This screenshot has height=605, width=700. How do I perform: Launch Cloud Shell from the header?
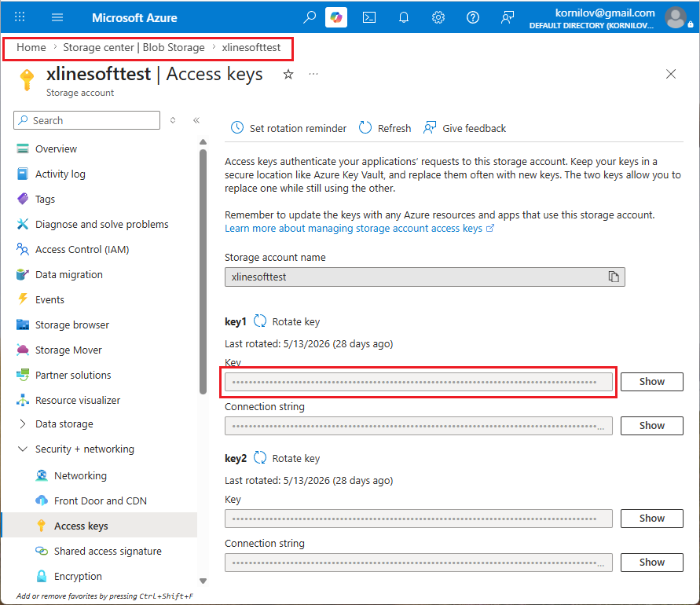point(369,17)
